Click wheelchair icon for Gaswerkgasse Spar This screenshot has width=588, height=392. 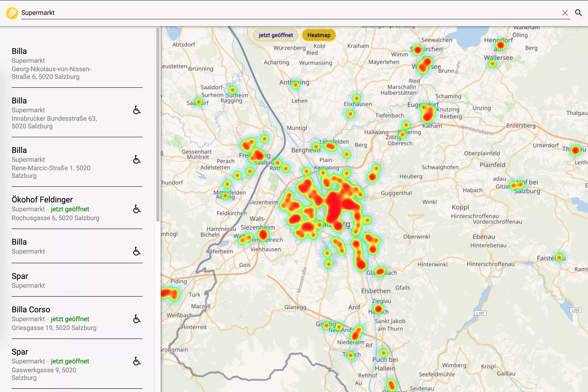pyautogui.click(x=137, y=361)
